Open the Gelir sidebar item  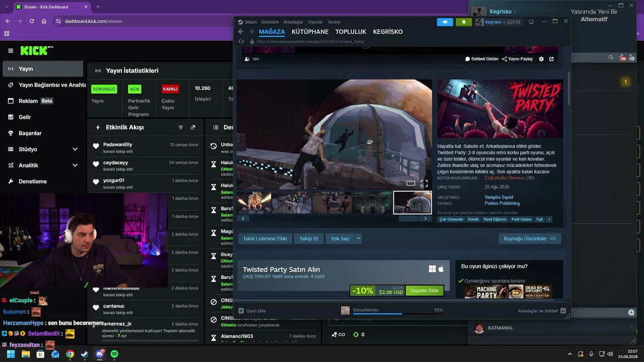[43, 117]
